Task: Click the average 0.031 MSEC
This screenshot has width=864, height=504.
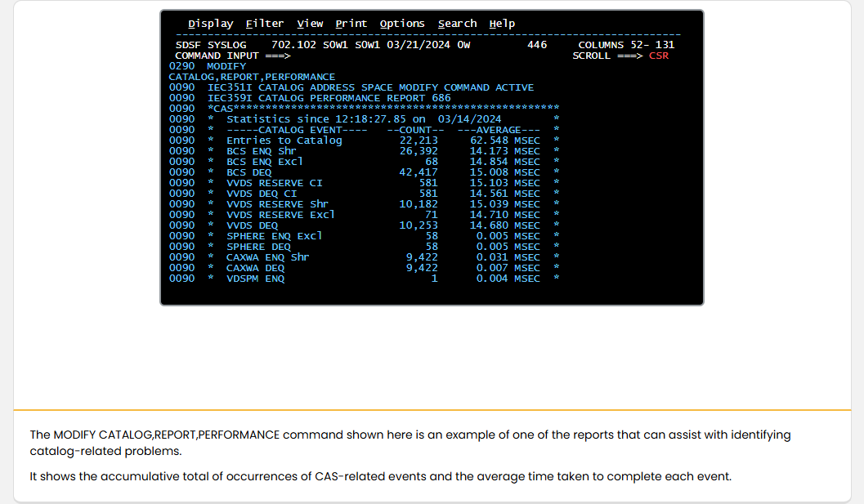Action: pos(508,257)
